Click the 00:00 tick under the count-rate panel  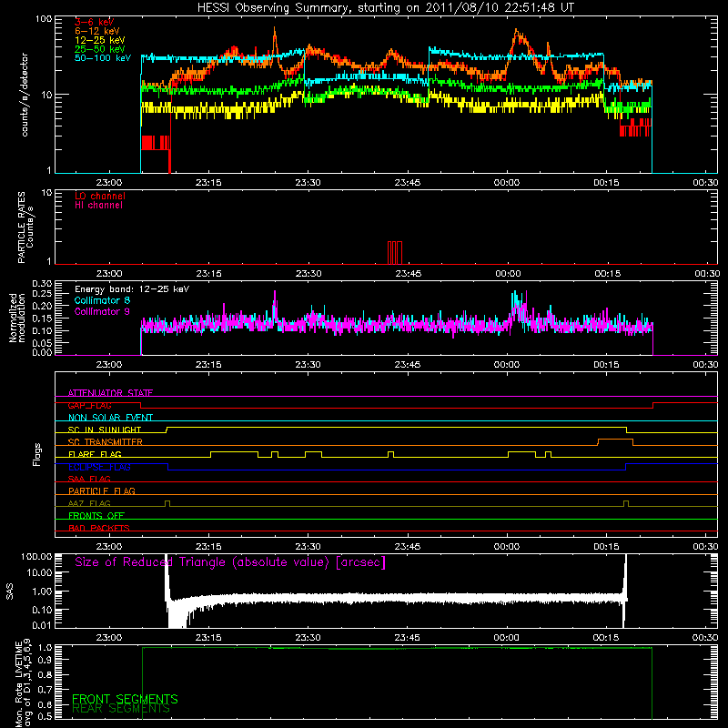507,183
